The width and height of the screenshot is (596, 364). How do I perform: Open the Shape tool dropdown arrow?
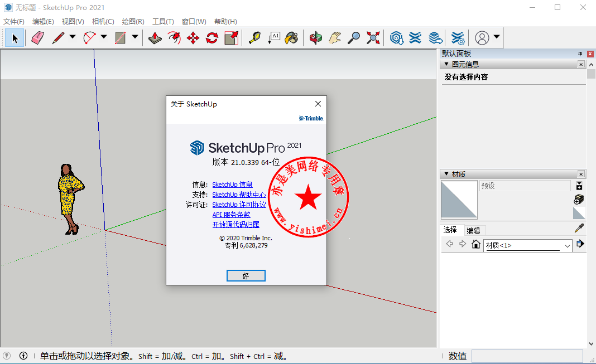[x=134, y=37]
